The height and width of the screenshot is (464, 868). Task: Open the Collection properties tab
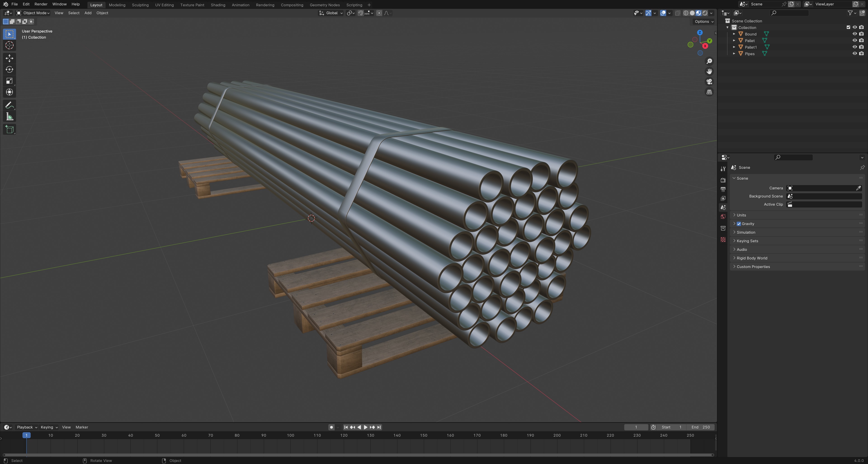coord(723,228)
